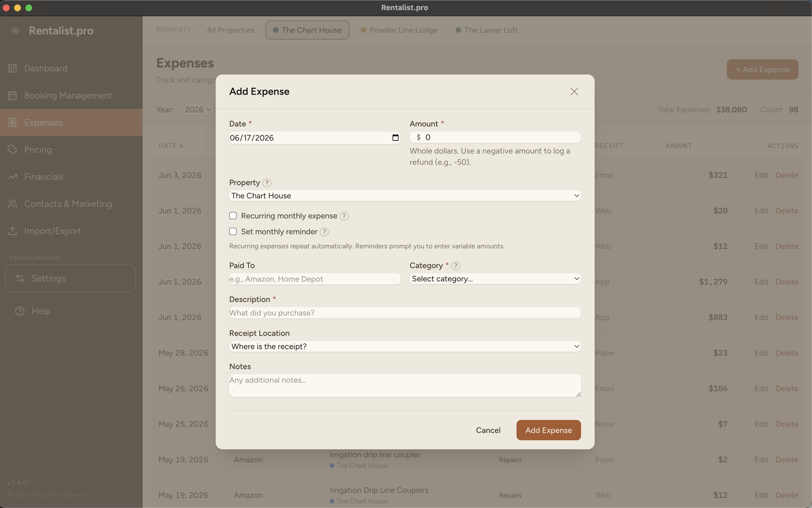Viewport: 812px width, 508px height.
Task: Focus the Paid To input field
Action: point(315,279)
